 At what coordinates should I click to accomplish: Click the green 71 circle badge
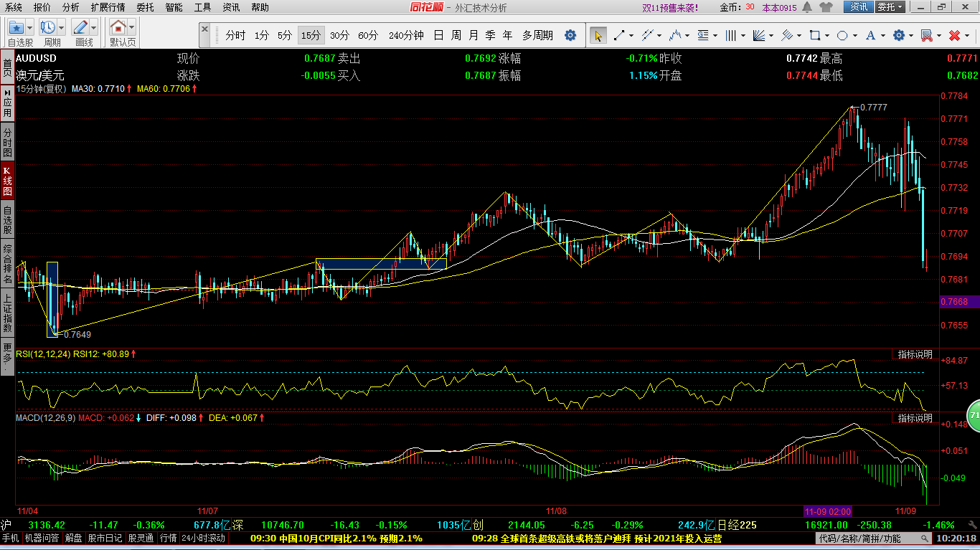pos(974,415)
